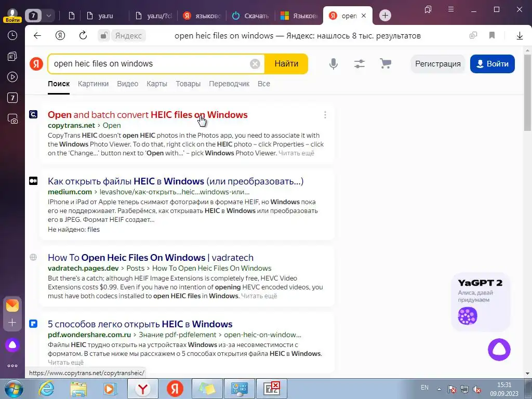Open the sidebar three dots menu
Viewport: 532px width, 399px height.
12,366
